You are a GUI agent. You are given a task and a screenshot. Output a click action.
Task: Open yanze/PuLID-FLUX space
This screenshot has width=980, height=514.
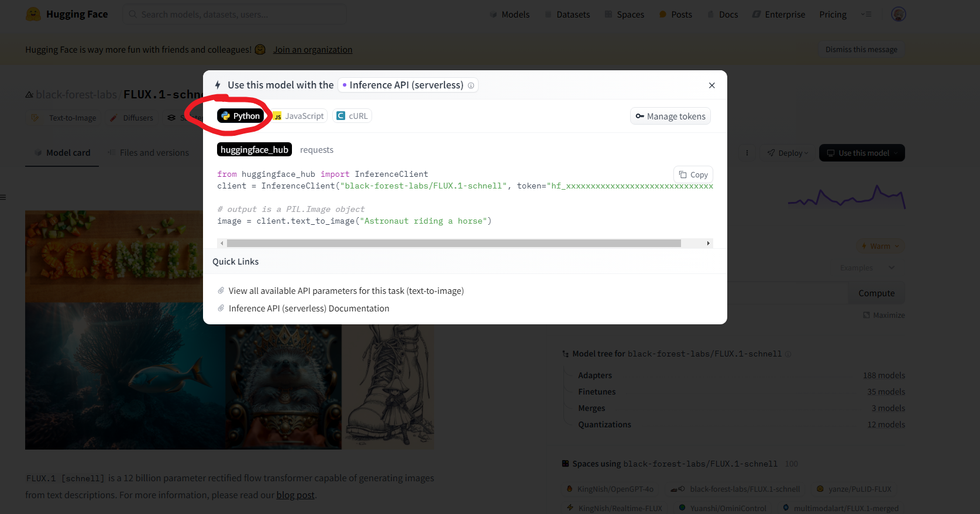[x=854, y=489]
